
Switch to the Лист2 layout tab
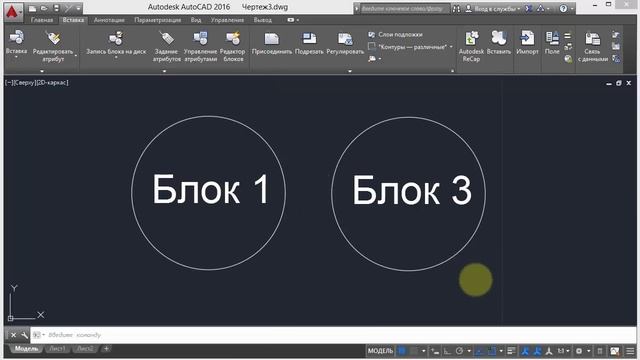tap(85, 349)
